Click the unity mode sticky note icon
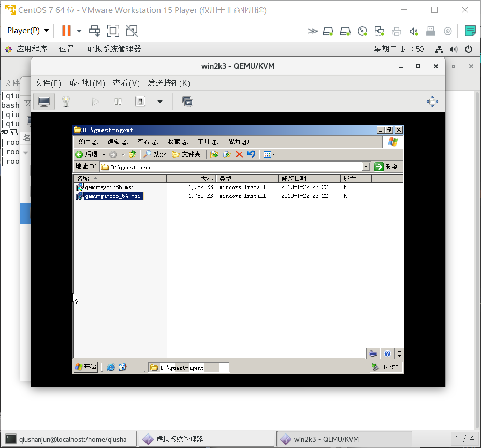This screenshot has height=448, width=481. click(470, 31)
